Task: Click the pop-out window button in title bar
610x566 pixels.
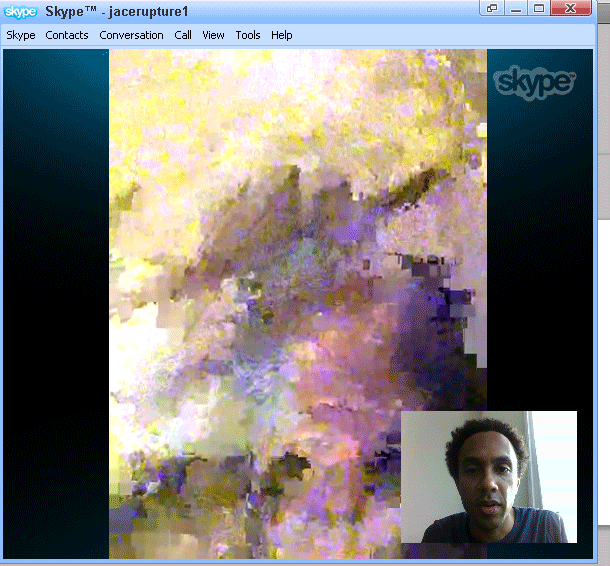Action: click(492, 8)
